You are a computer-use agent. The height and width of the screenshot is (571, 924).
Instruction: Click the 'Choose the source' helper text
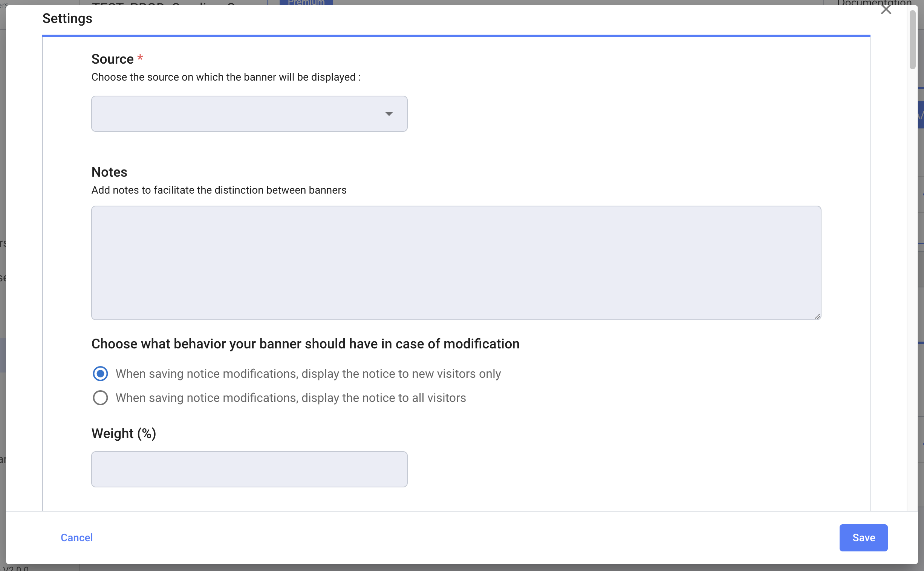pyautogui.click(x=226, y=77)
